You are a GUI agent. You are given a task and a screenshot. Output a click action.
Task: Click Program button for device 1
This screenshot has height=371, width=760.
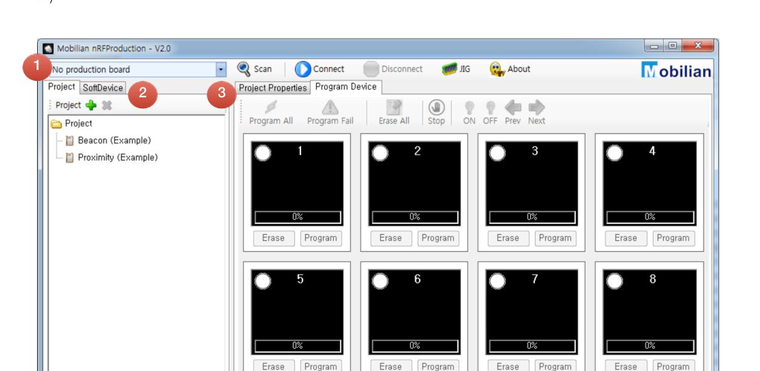320,238
